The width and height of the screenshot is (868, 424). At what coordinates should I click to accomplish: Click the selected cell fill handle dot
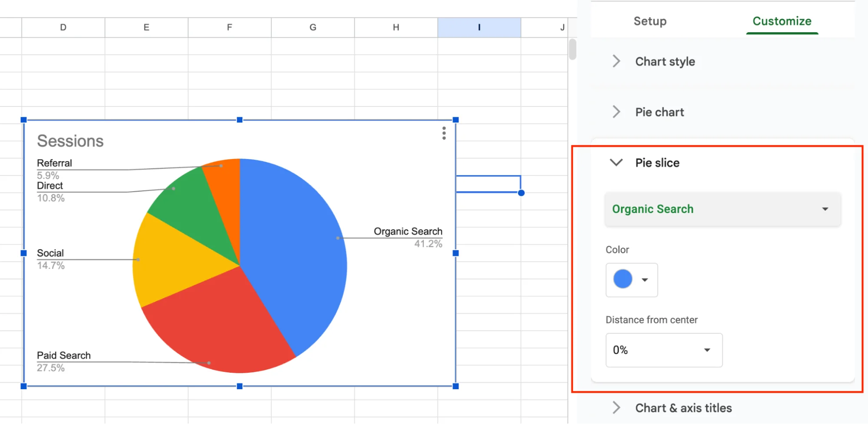click(x=521, y=193)
